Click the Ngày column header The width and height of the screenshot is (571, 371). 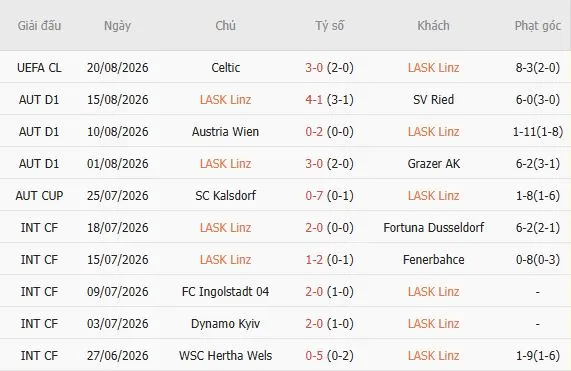tap(117, 26)
